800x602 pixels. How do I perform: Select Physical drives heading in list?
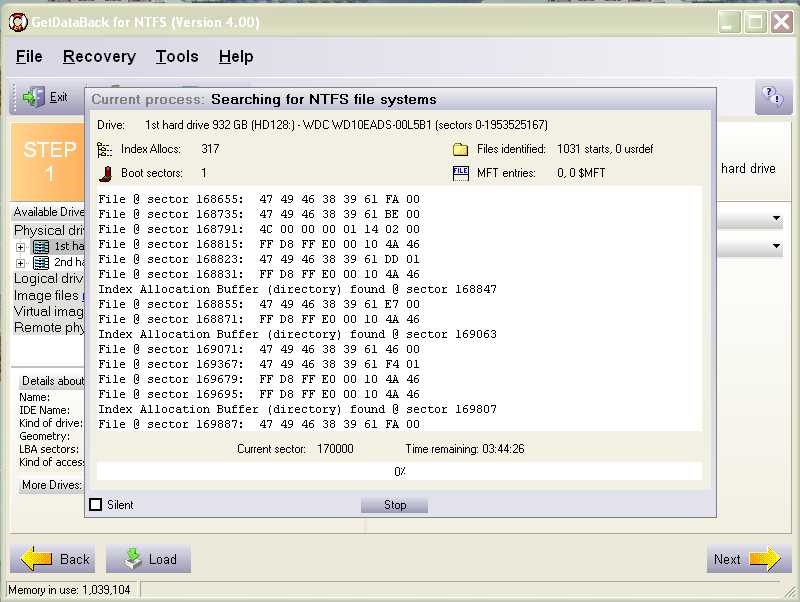click(48, 230)
